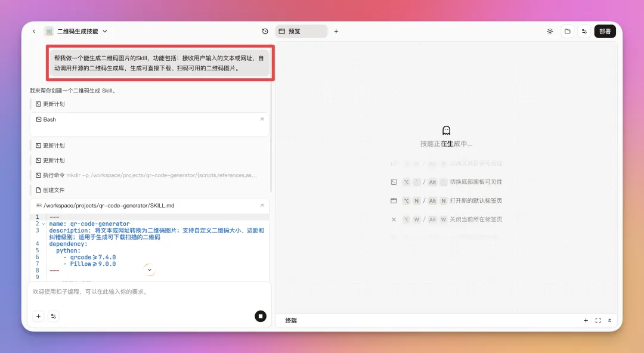Click the Markdown file icon before the SKILL.md path

[x=39, y=206]
